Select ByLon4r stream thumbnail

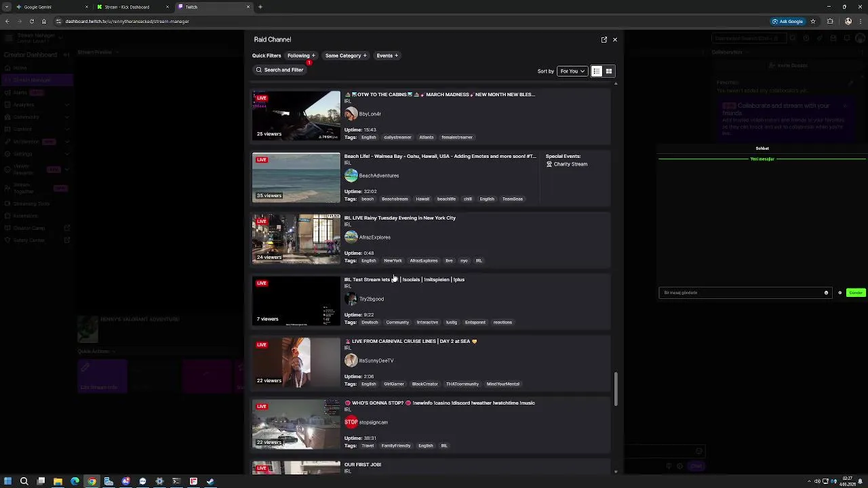296,115
